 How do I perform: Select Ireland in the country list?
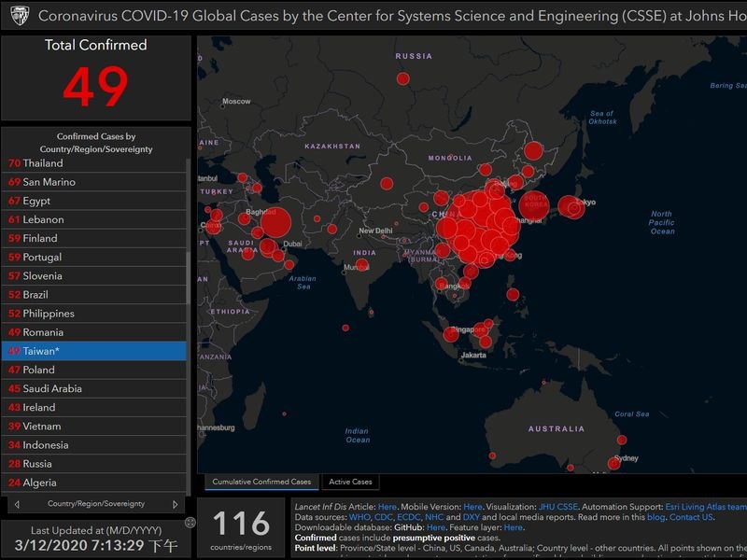tap(94, 407)
